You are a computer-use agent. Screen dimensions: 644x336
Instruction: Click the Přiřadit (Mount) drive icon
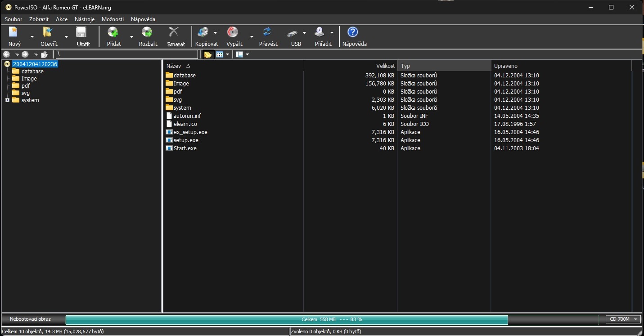click(320, 32)
